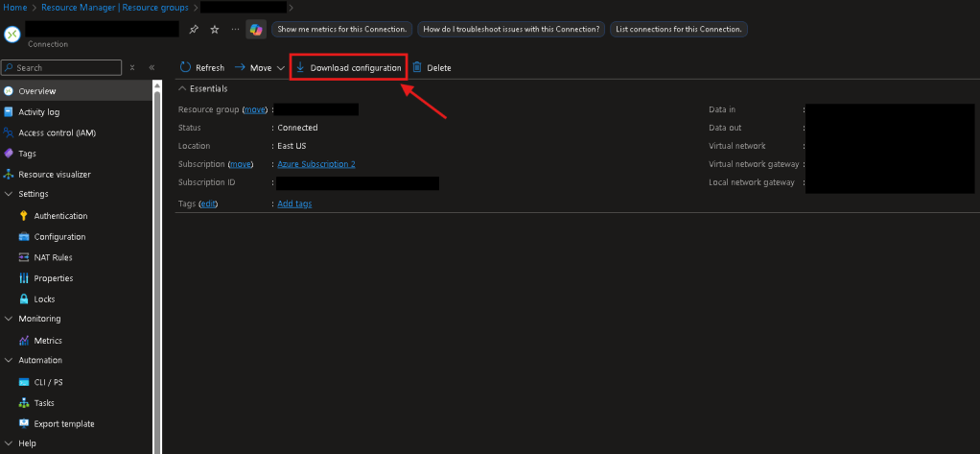Viewport: 980px width, 454px height.
Task: Collapse the Essentials section
Action: (183, 88)
